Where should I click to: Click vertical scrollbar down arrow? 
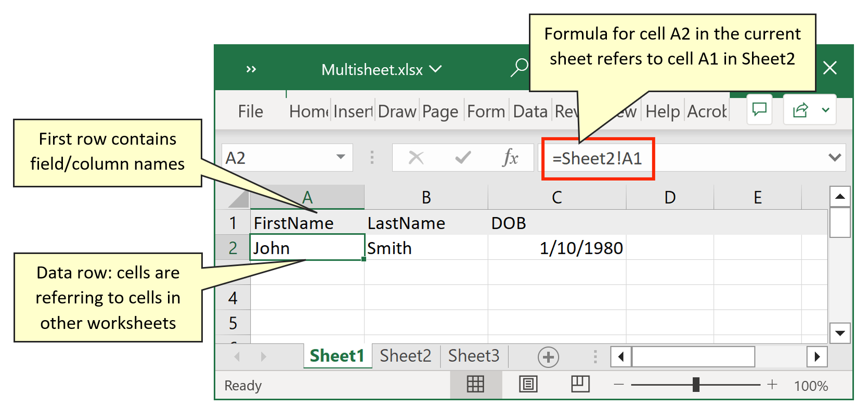pos(840,333)
